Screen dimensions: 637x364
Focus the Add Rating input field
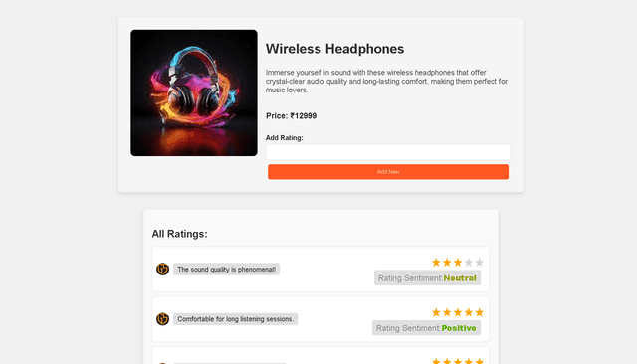pos(388,152)
